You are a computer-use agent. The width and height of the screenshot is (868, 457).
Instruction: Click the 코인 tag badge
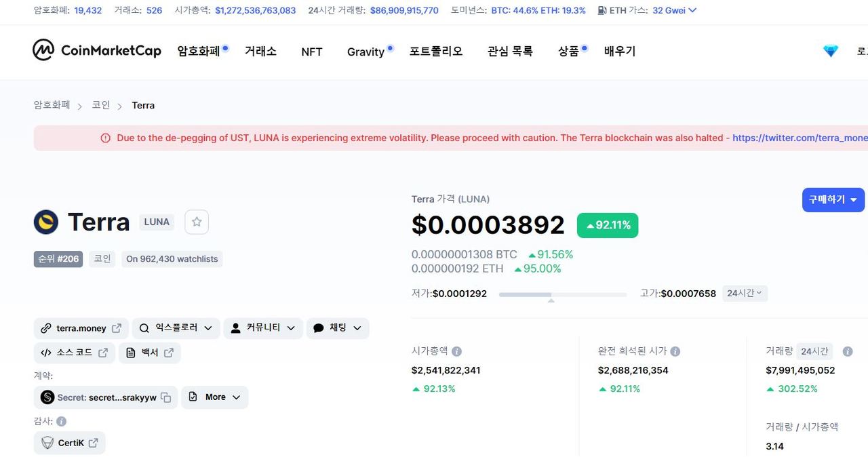point(102,259)
